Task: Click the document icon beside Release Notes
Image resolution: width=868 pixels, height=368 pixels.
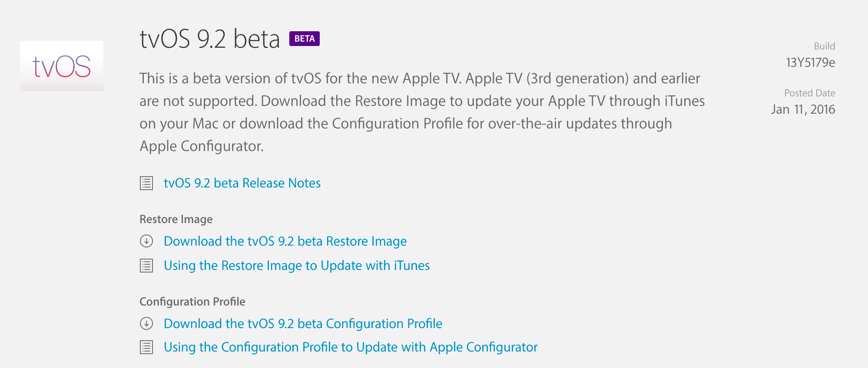Action: [146, 183]
